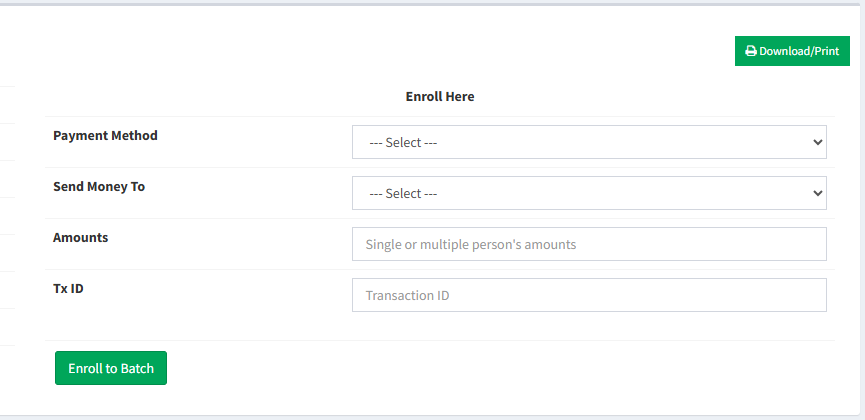
Task: Click the Enroll Here heading
Action: (440, 97)
